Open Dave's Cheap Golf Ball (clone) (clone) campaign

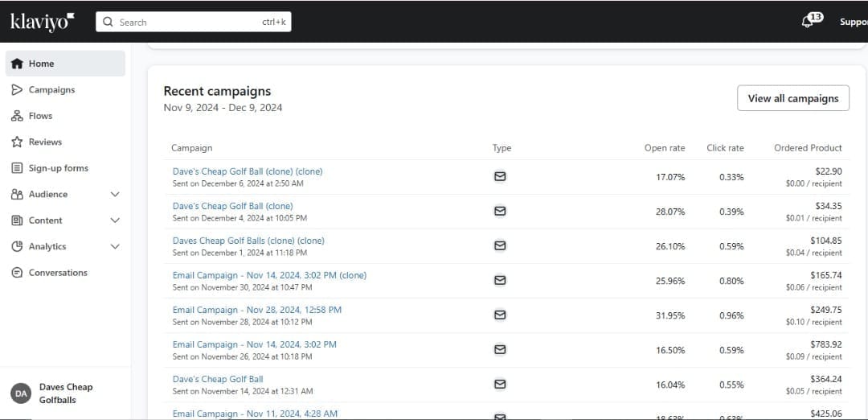pos(248,171)
